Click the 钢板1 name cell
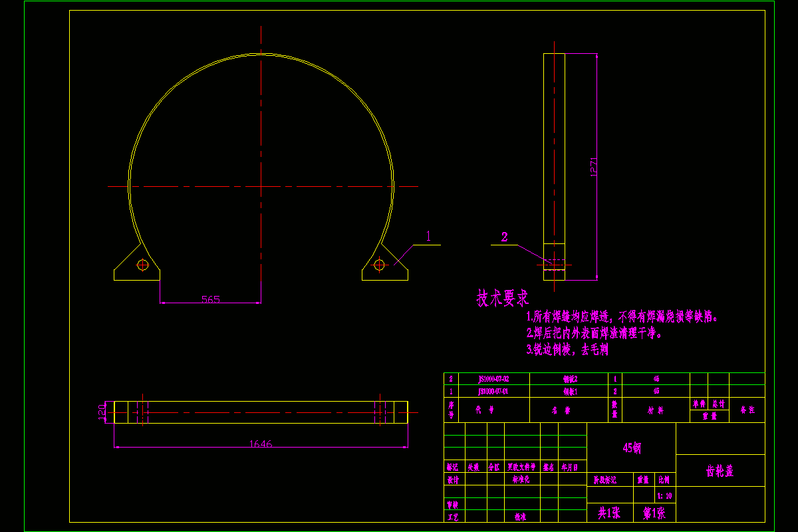This screenshot has width=798, height=532. point(570,392)
